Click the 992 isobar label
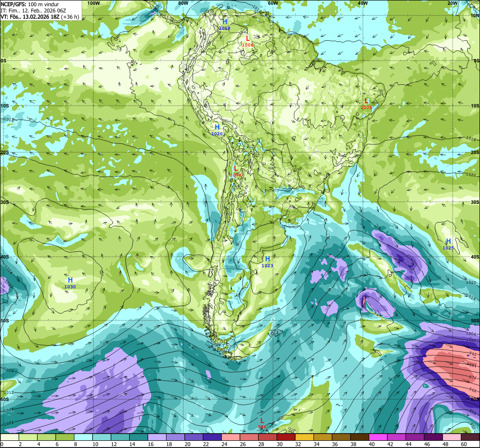The height and width of the screenshot is (448, 480). pos(473,354)
